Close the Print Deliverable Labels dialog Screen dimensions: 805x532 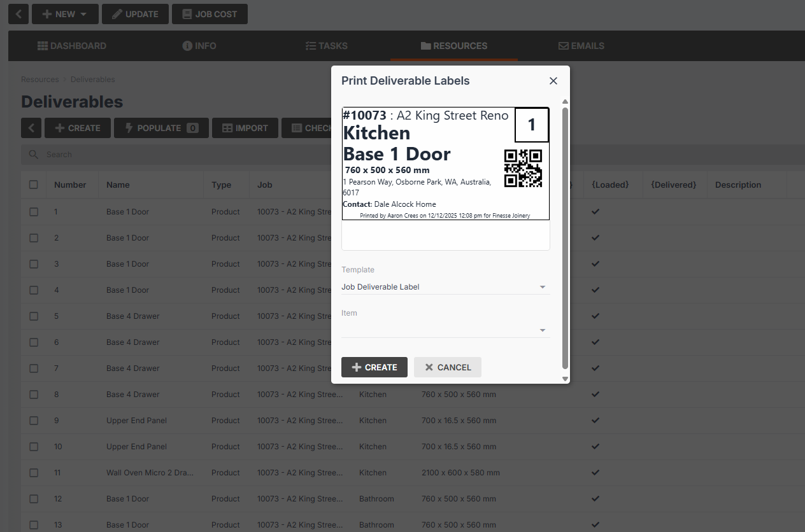coord(553,81)
